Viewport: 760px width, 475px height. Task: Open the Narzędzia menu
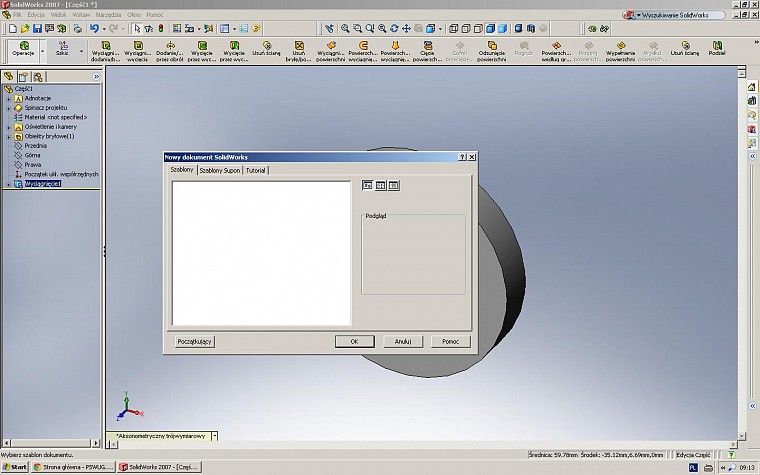[108, 15]
